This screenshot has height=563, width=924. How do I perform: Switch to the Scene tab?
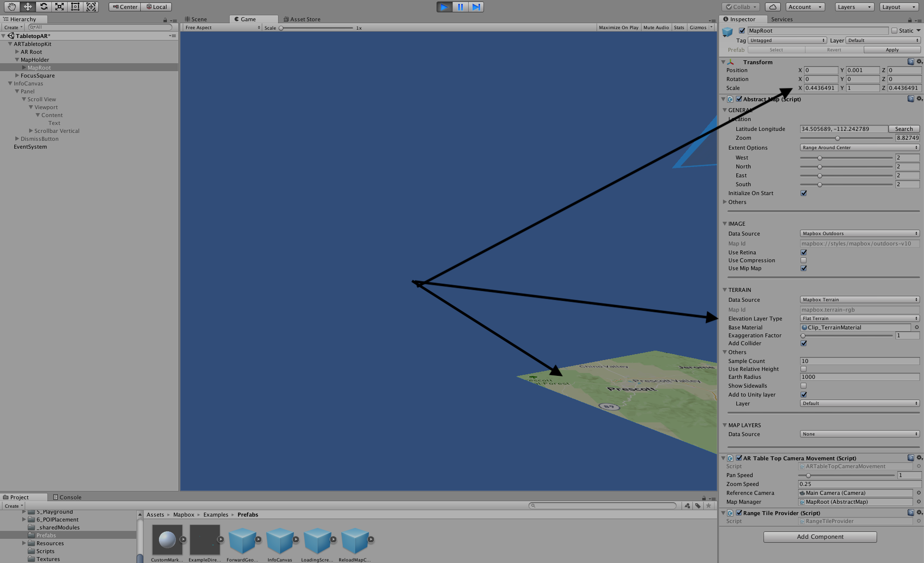point(200,19)
